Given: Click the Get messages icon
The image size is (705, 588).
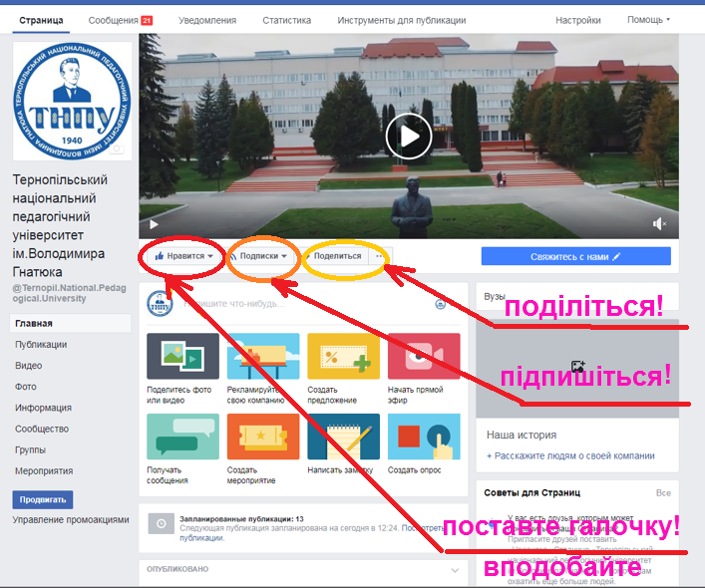Looking at the screenshot, I should pos(181,437).
